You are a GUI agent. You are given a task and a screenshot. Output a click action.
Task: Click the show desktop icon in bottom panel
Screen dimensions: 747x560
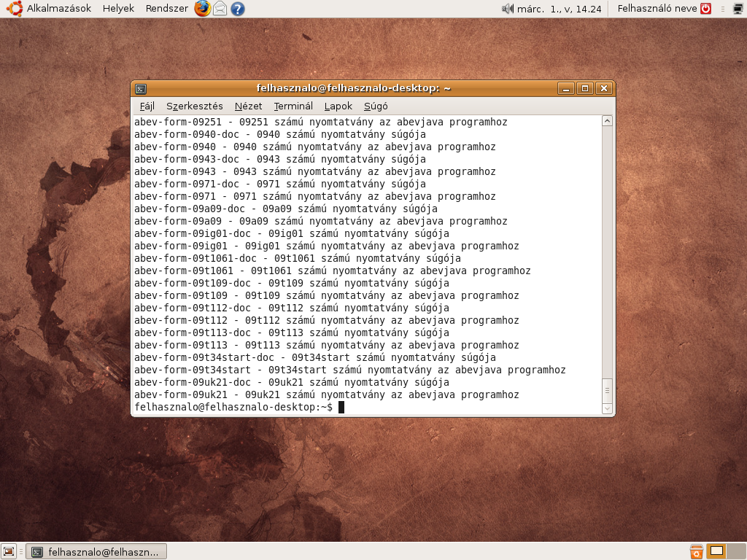point(9,551)
